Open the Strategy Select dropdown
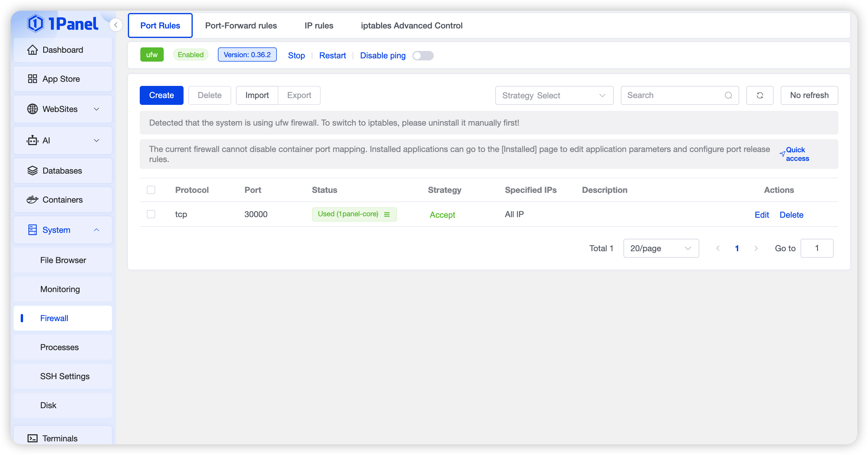The height and width of the screenshot is (455, 868). (554, 95)
